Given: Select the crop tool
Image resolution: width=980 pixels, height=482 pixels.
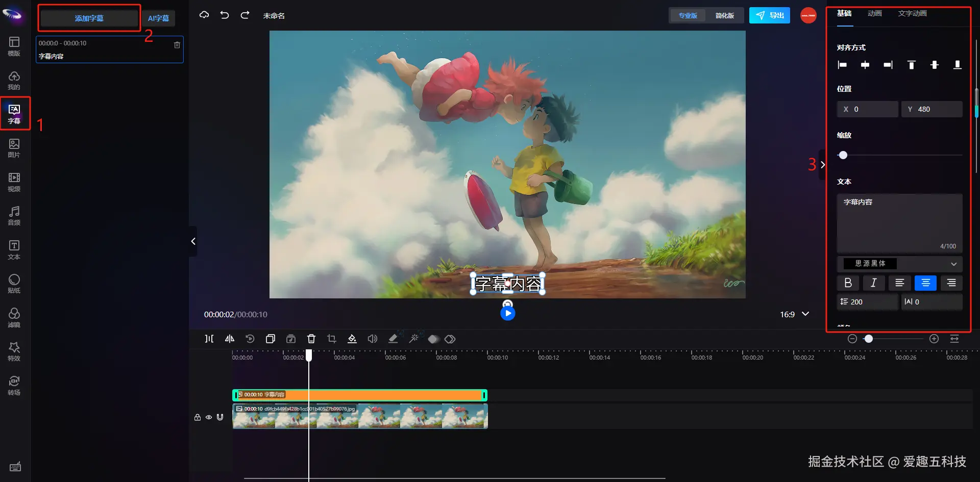Looking at the screenshot, I should click(332, 339).
